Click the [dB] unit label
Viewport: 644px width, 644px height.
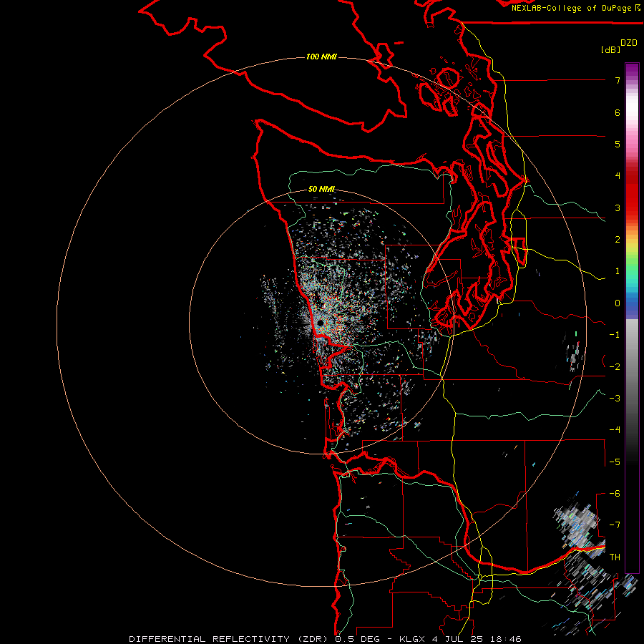click(610, 49)
